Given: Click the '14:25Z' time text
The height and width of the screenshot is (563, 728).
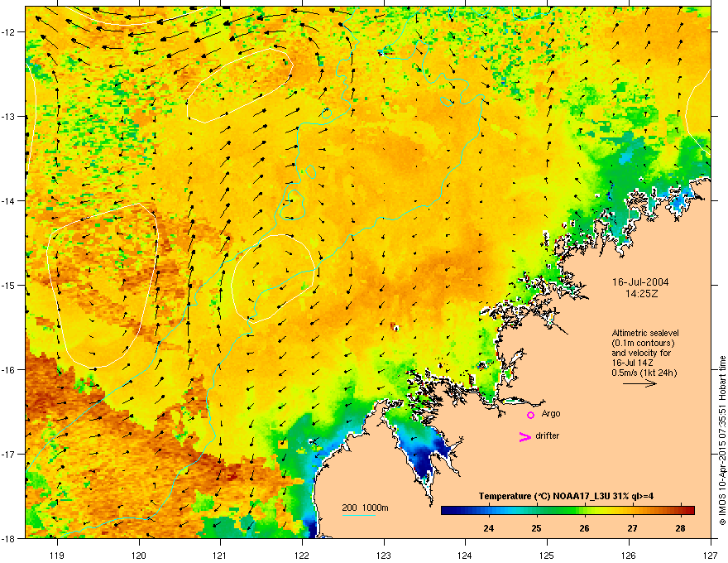Looking at the screenshot, I should (x=641, y=294).
